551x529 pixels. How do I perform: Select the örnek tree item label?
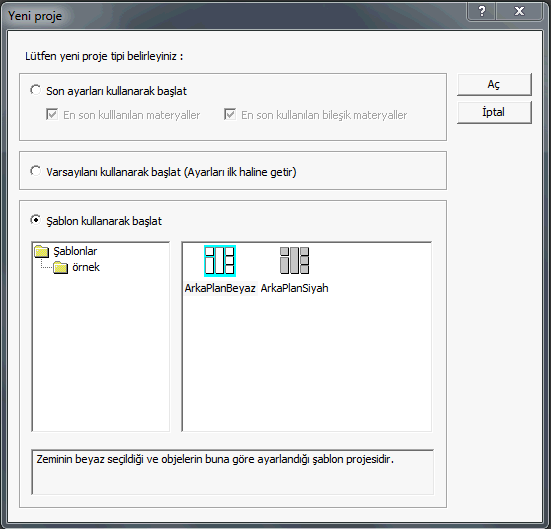click(86, 267)
